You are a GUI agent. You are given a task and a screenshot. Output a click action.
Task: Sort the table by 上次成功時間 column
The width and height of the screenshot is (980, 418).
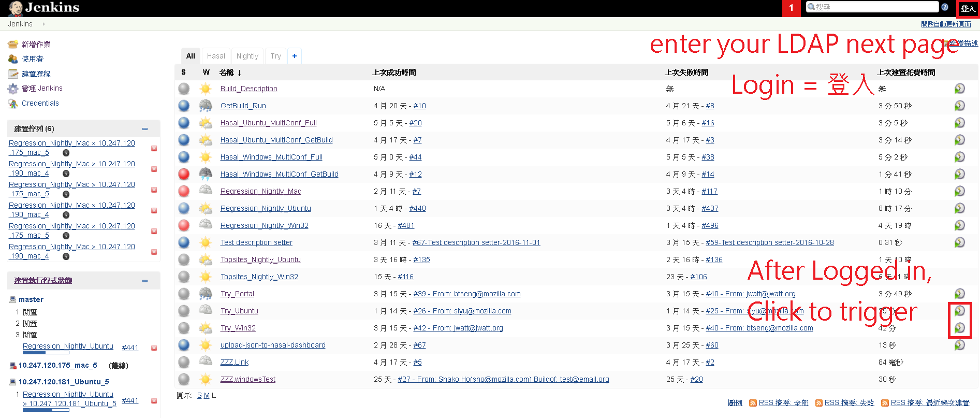(394, 73)
